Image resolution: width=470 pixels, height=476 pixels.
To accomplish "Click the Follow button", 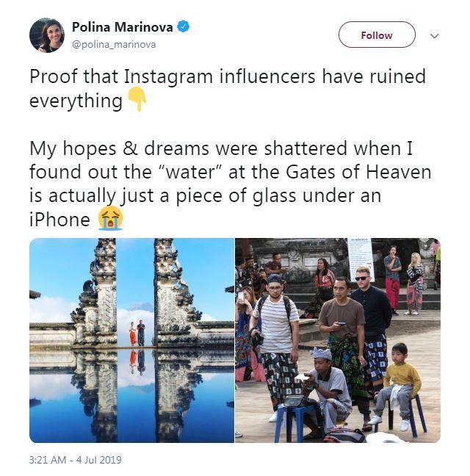I will coord(377,35).
